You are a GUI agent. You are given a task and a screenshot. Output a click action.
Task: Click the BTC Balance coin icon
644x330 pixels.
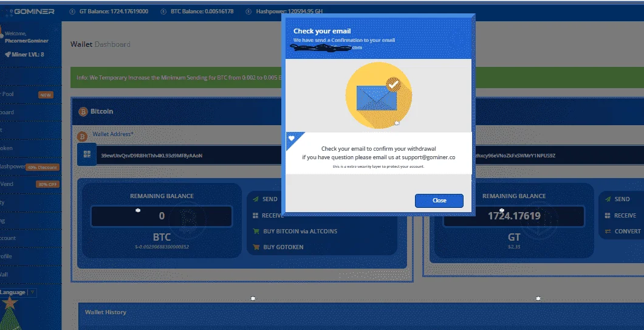pyautogui.click(x=164, y=12)
